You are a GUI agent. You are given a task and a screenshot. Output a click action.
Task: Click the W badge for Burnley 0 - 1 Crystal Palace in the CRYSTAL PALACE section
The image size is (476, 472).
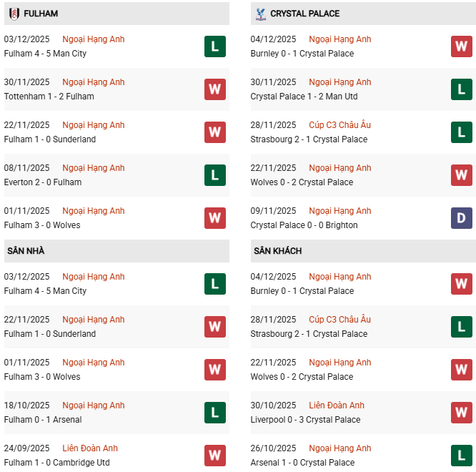point(462,46)
